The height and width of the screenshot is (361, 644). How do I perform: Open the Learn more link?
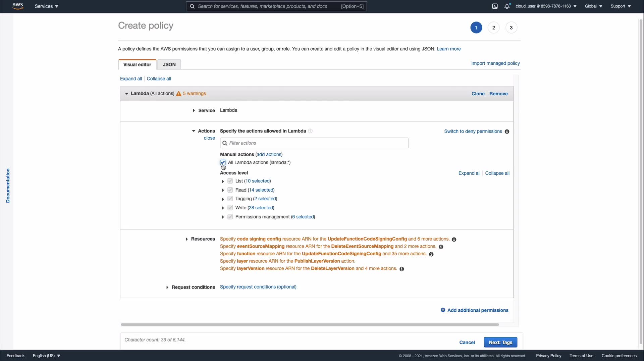448,49
